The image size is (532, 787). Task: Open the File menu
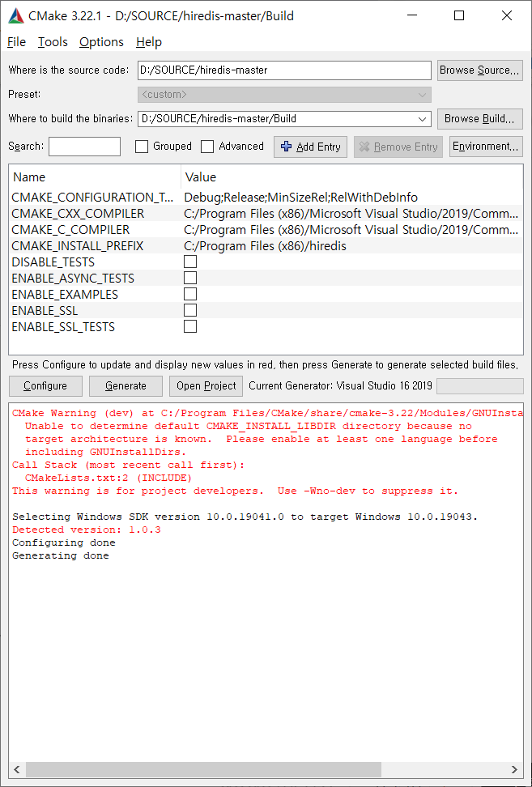[16, 42]
